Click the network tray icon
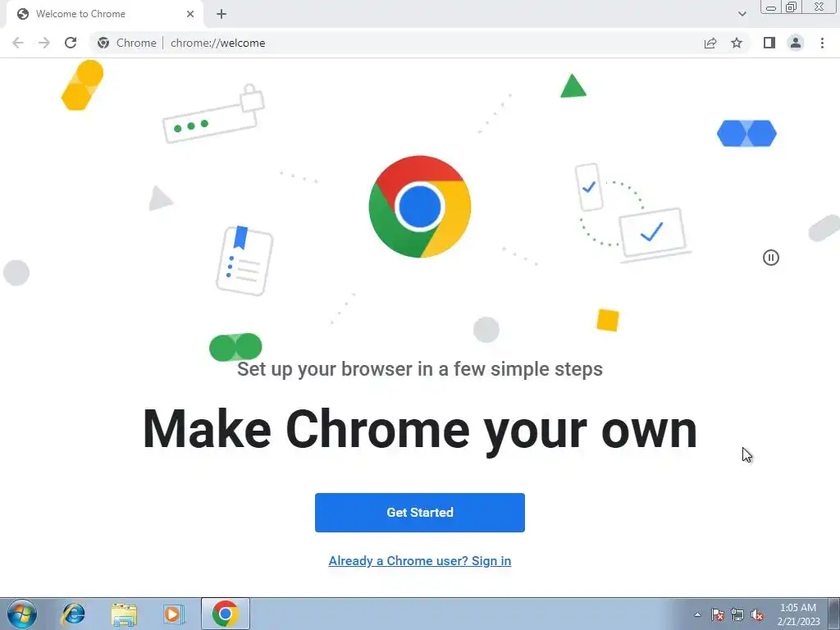The height and width of the screenshot is (630, 840). (737, 614)
